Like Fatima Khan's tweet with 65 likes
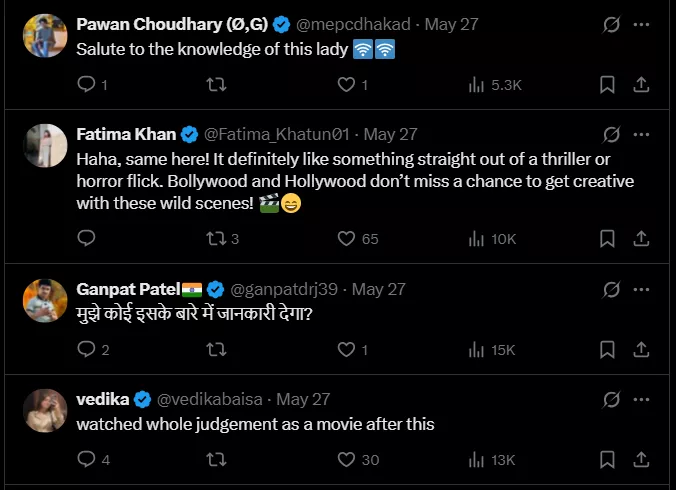Screen dimensions: 676x490 [346, 239]
